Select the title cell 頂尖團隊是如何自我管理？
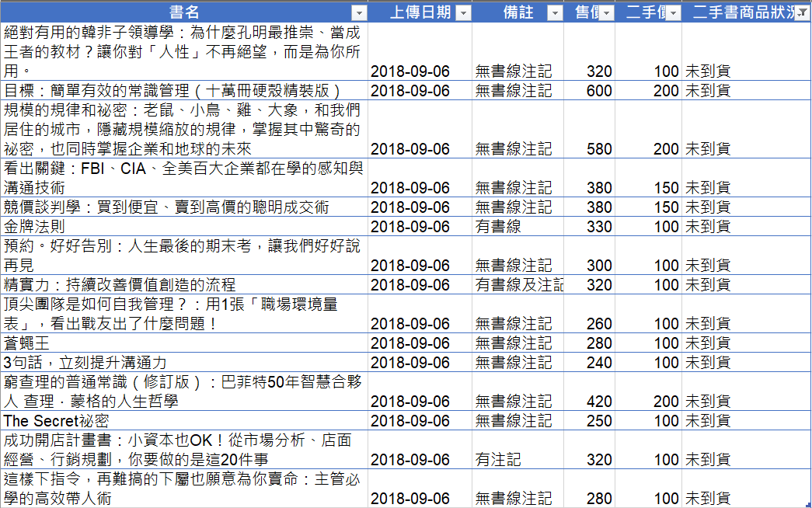Viewport: 812px width, 508px height. pyautogui.click(x=184, y=314)
